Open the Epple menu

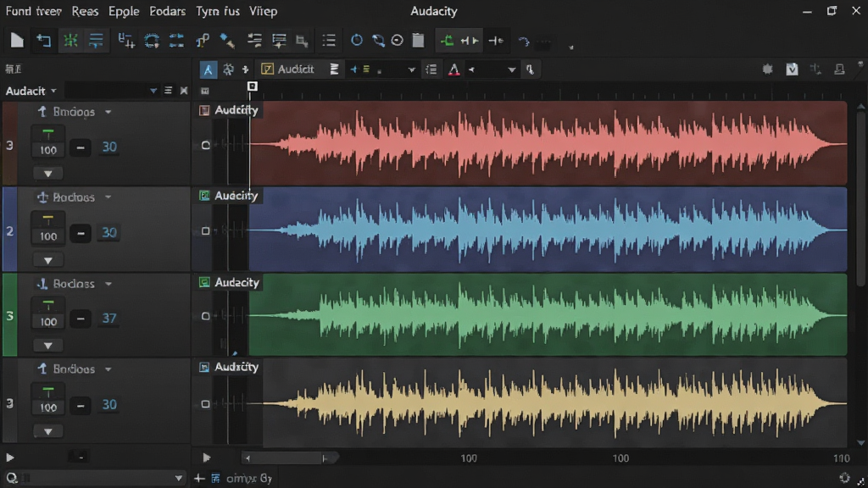click(124, 11)
